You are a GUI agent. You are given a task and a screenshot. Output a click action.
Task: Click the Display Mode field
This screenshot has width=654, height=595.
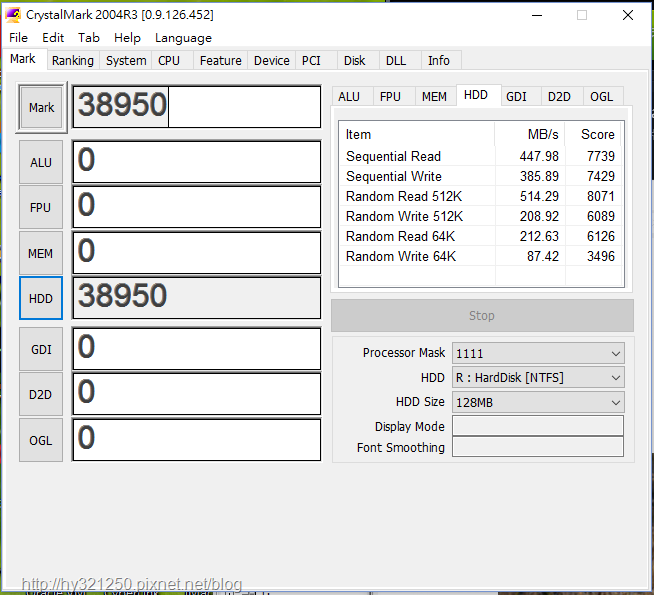click(538, 426)
